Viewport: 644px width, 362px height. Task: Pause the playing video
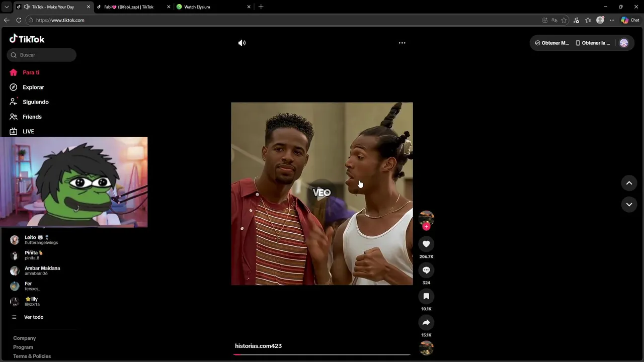pyautogui.click(x=322, y=194)
